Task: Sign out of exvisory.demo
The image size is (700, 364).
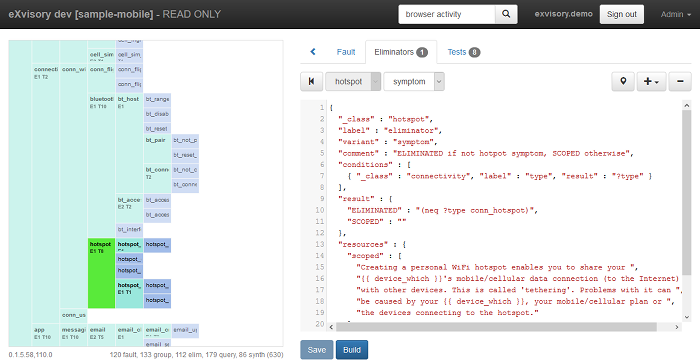Action: (621, 14)
